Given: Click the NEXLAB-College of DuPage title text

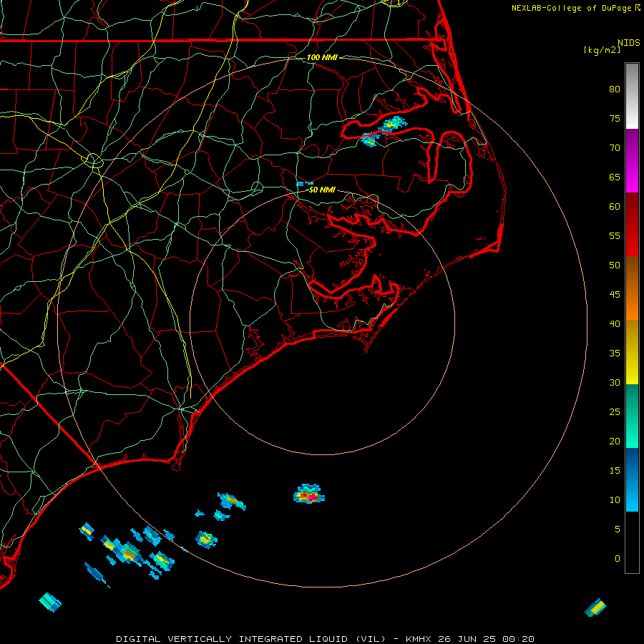Looking at the screenshot, I should pyautogui.click(x=572, y=8).
